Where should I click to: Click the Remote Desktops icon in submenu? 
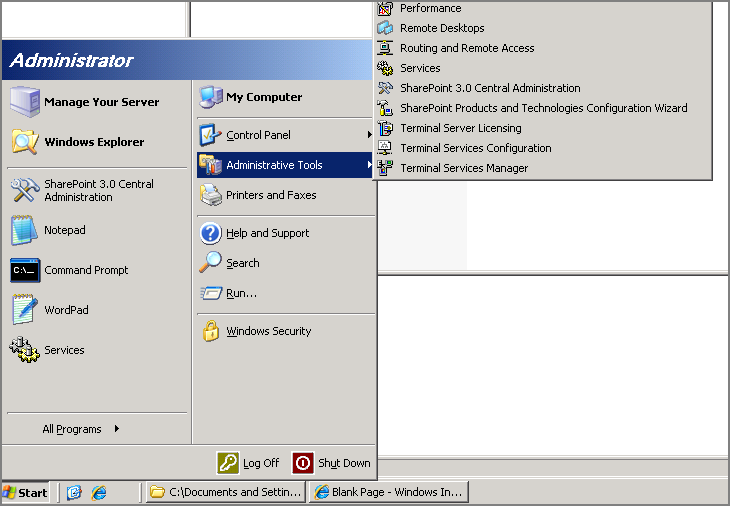tap(385, 28)
